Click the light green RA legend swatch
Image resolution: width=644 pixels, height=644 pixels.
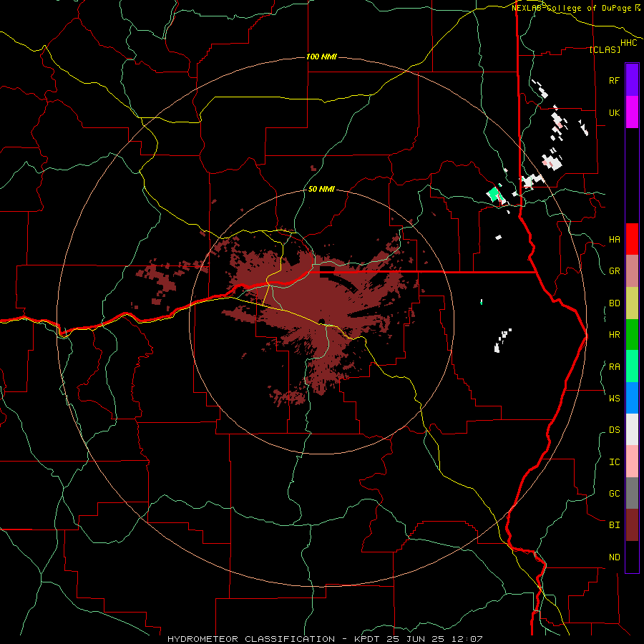[632, 366]
